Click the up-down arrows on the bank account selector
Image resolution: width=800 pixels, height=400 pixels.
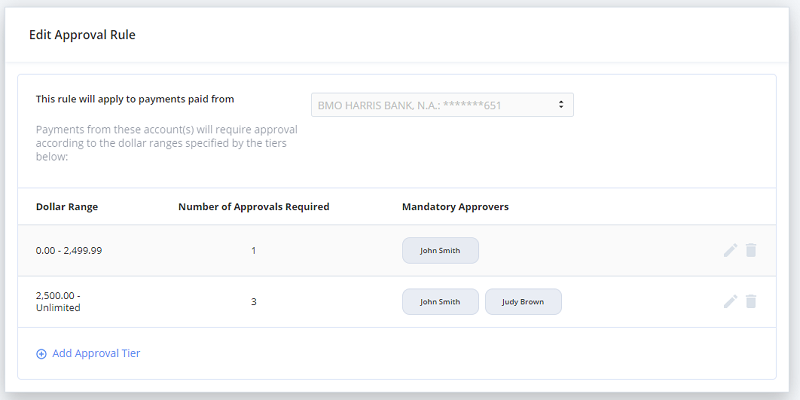click(561, 105)
